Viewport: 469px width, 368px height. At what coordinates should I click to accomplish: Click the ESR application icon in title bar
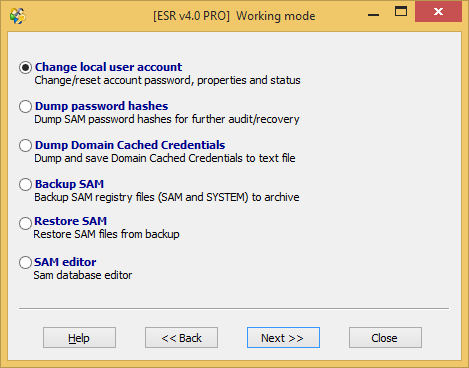[18, 16]
